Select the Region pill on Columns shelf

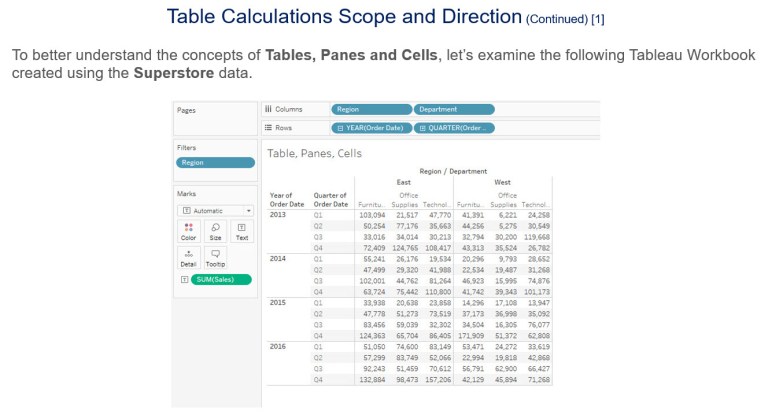pos(372,109)
